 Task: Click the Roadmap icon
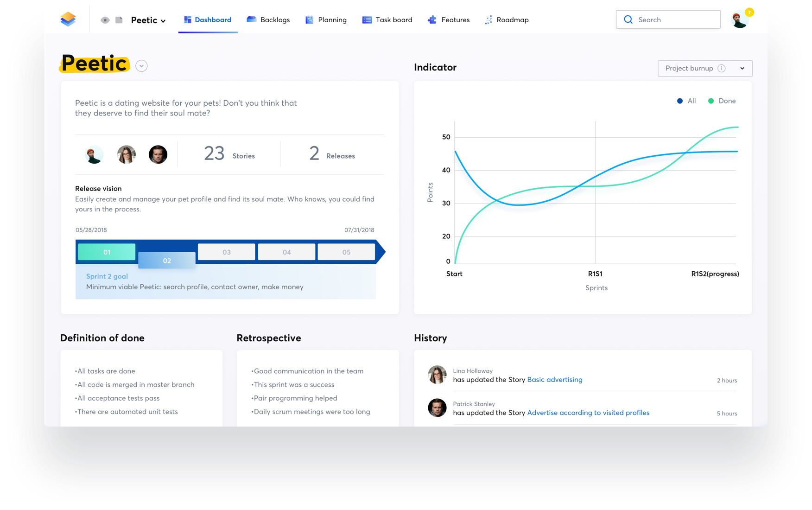(x=488, y=19)
